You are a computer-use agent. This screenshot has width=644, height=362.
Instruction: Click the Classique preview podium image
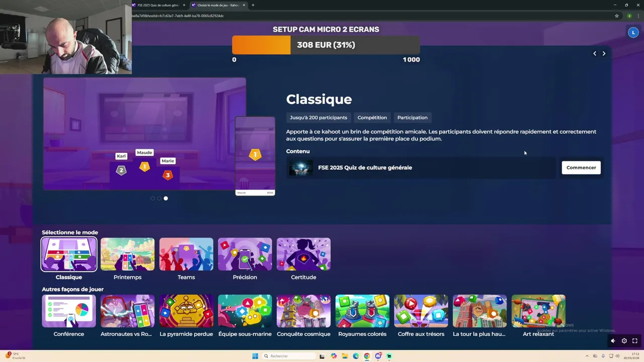point(144,134)
